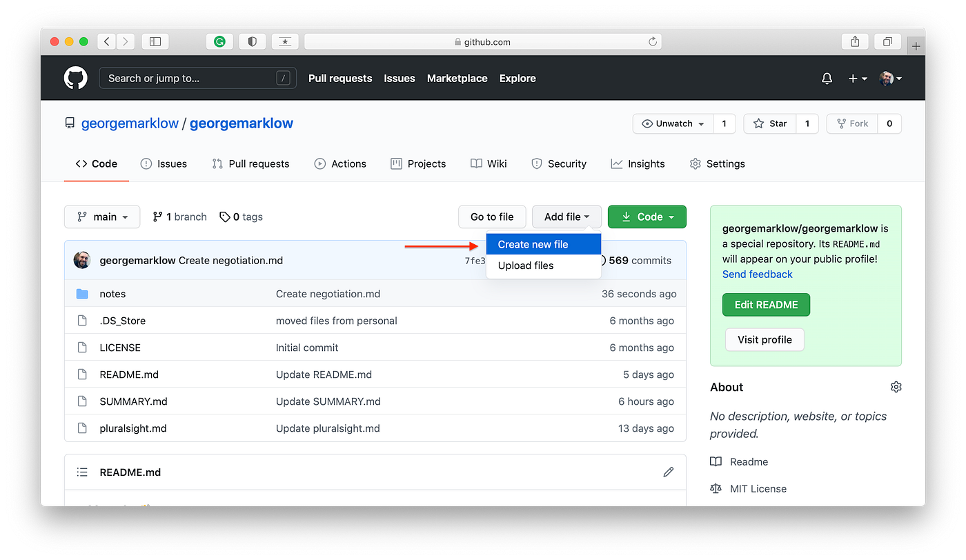The image size is (966, 560).
Task: Click Safari back arrow button
Action: click(x=106, y=41)
